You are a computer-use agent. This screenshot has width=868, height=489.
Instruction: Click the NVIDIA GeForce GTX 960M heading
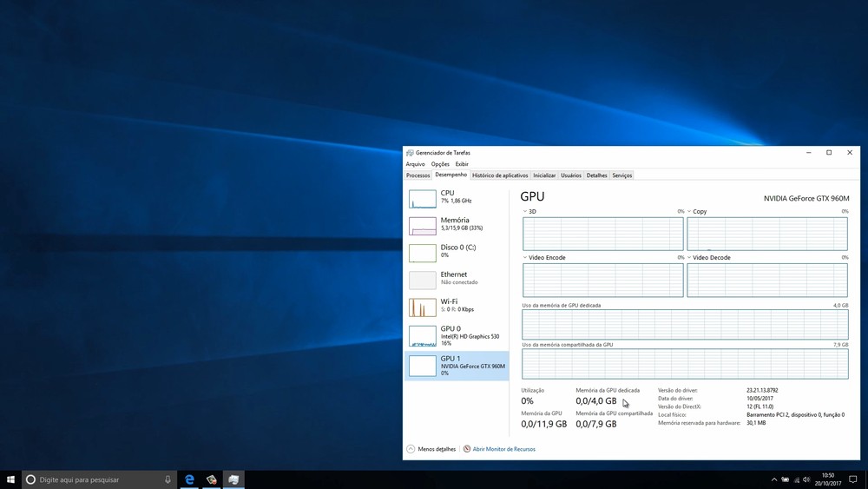tap(806, 198)
